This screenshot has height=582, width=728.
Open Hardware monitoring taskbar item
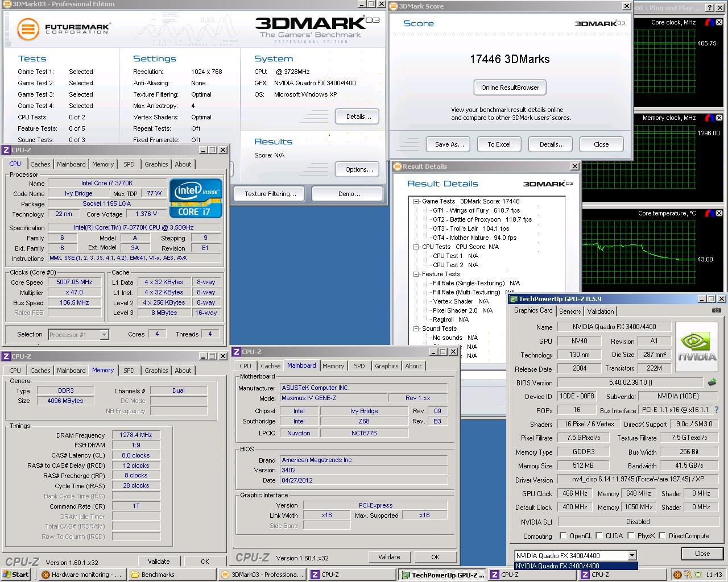(x=81, y=575)
